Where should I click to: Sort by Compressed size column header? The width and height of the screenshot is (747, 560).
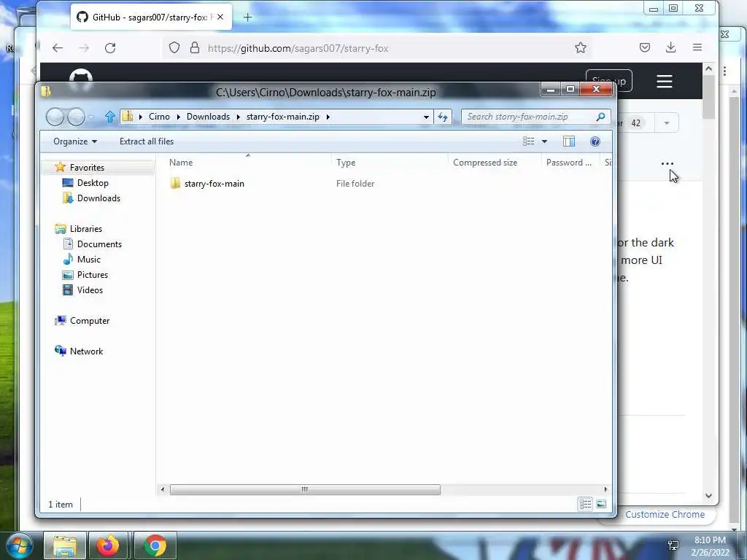coord(495,163)
